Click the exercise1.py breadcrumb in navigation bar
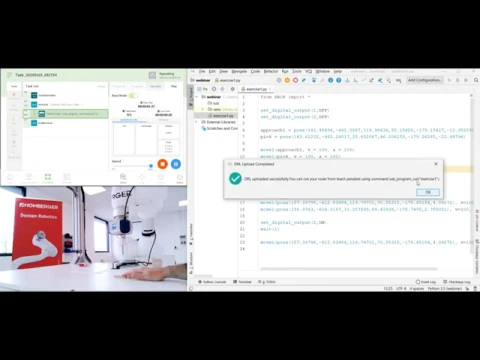The height and width of the screenshot is (360, 480). 227,80
